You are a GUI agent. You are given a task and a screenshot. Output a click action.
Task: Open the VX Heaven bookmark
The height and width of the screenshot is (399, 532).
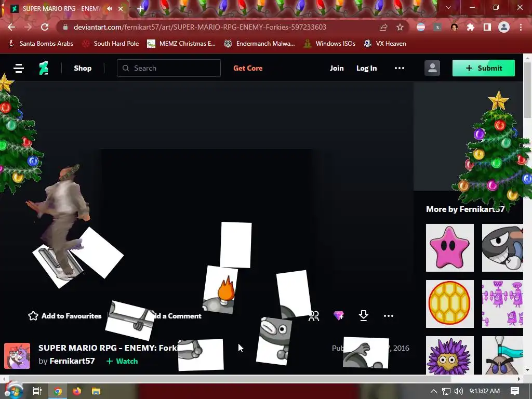point(385,44)
